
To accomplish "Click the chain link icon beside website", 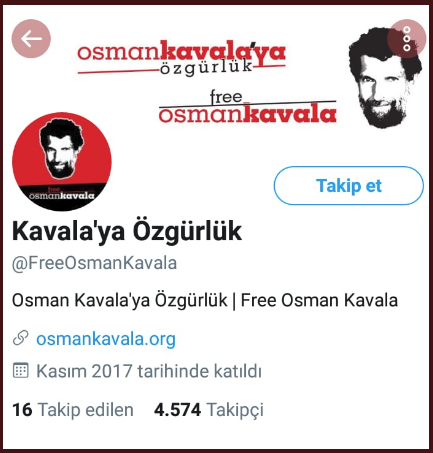I will click(x=20, y=338).
